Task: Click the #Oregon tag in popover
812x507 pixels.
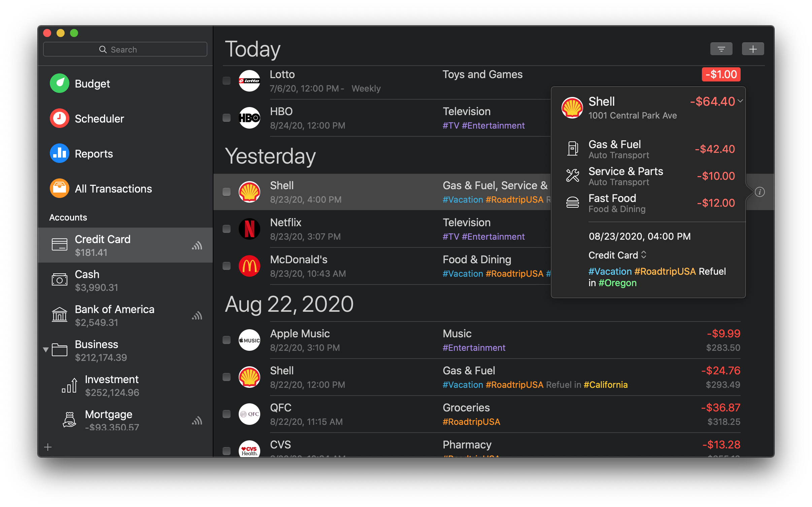Action: [617, 283]
